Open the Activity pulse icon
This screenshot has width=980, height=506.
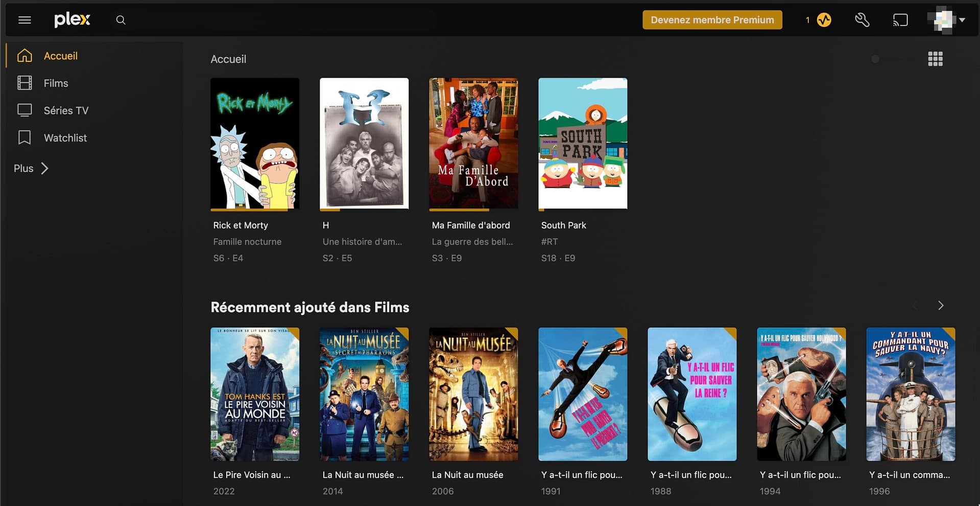824,20
